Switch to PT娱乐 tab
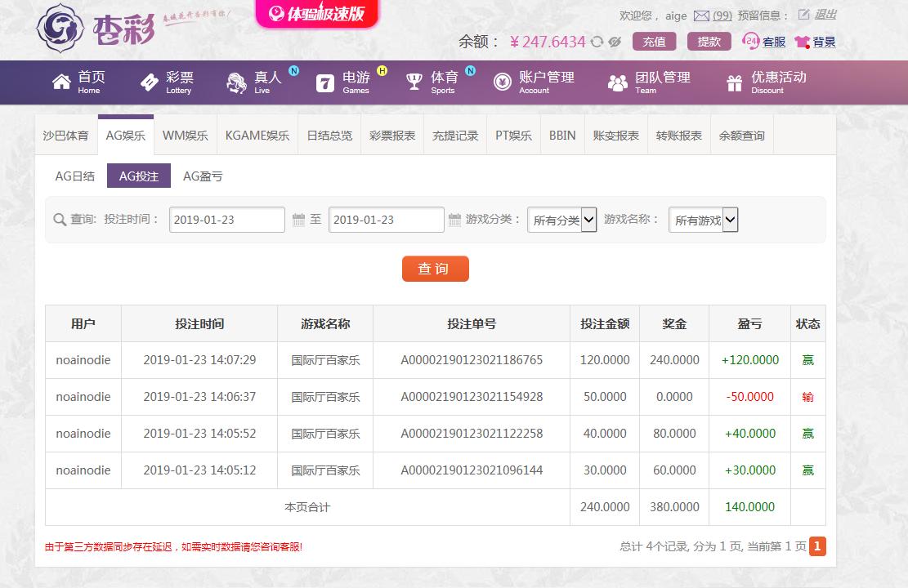Screen dimensions: 908x588 (513, 136)
